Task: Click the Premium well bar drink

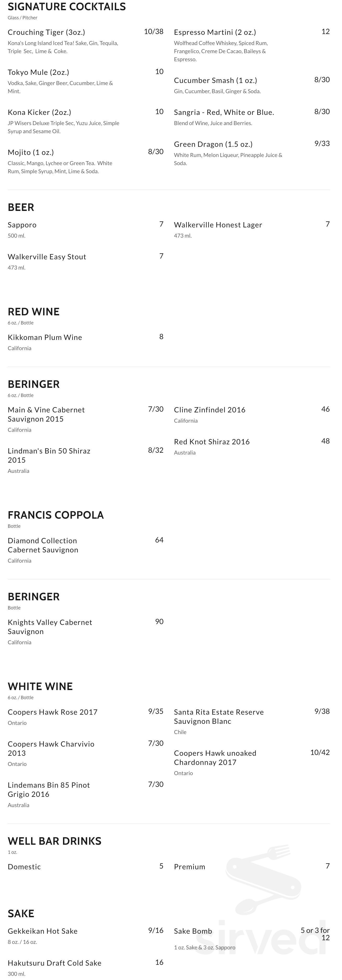Action: [x=189, y=867]
